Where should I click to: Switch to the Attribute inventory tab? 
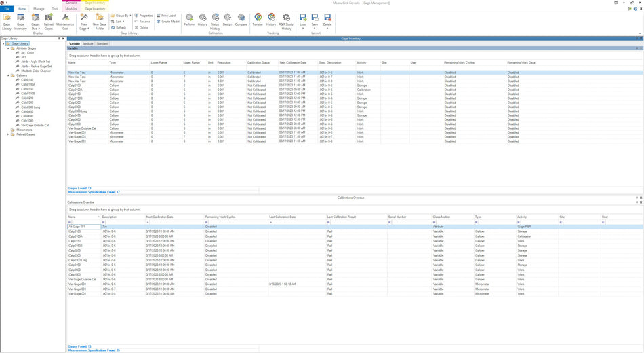point(87,43)
